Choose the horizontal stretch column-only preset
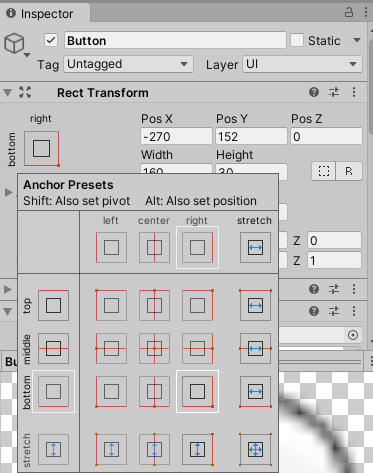The image size is (373, 473). click(255, 247)
